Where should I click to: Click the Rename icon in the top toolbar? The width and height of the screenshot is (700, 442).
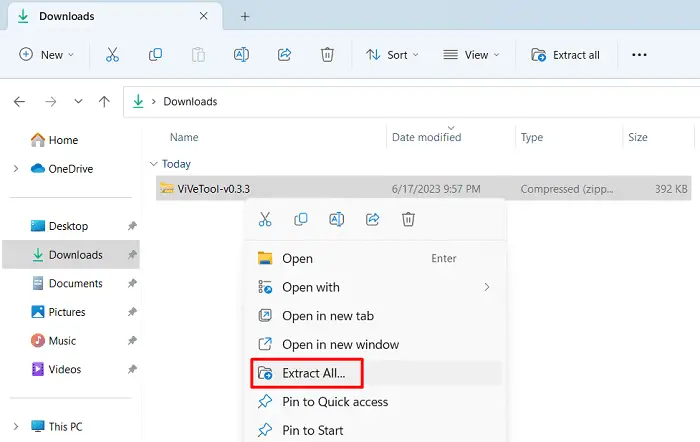tap(241, 55)
